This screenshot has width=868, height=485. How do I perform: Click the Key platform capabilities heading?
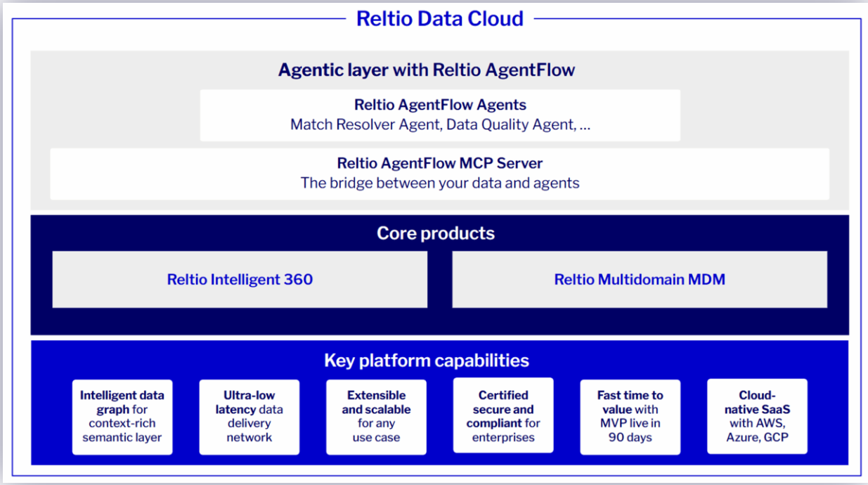(x=426, y=361)
